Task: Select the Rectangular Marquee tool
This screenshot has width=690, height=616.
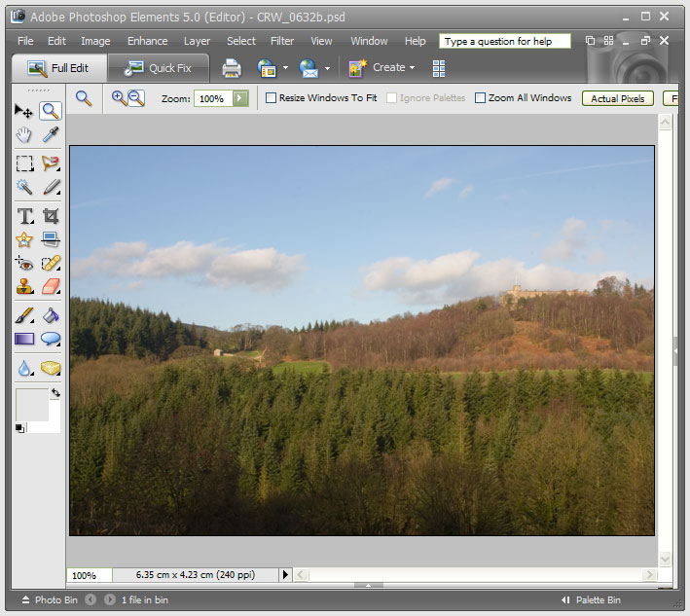Action: click(x=24, y=163)
